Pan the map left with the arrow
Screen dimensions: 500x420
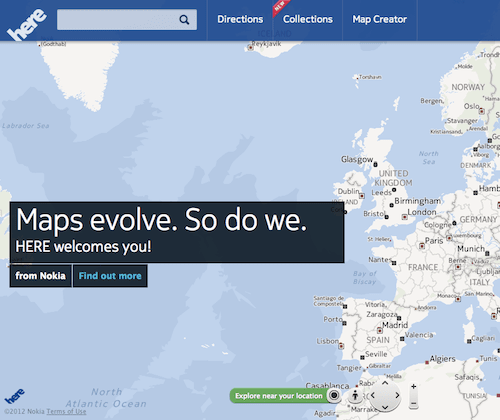click(373, 395)
